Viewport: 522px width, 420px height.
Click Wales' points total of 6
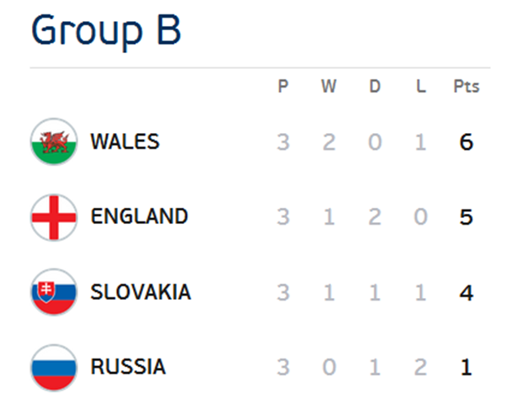[466, 142]
